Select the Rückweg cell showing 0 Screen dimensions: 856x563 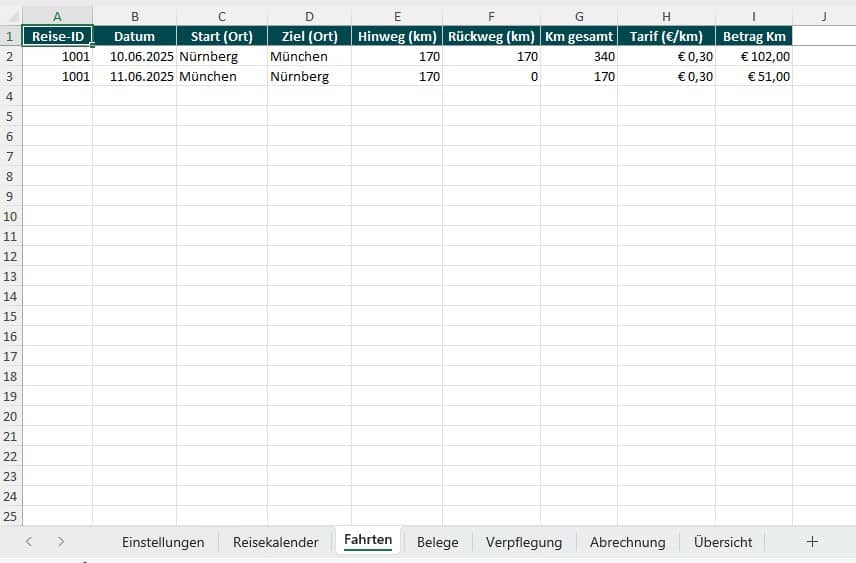[x=491, y=77]
